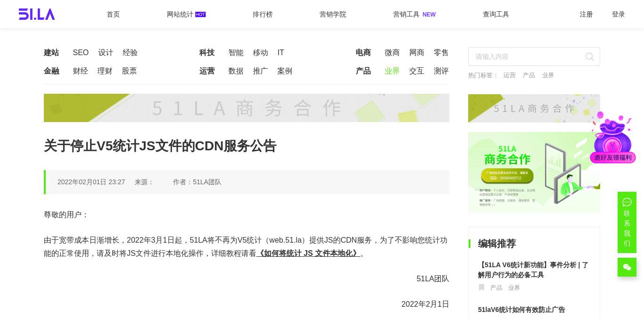Select the 微商 subcategory
The height and width of the screenshot is (319, 644).
[392, 53]
